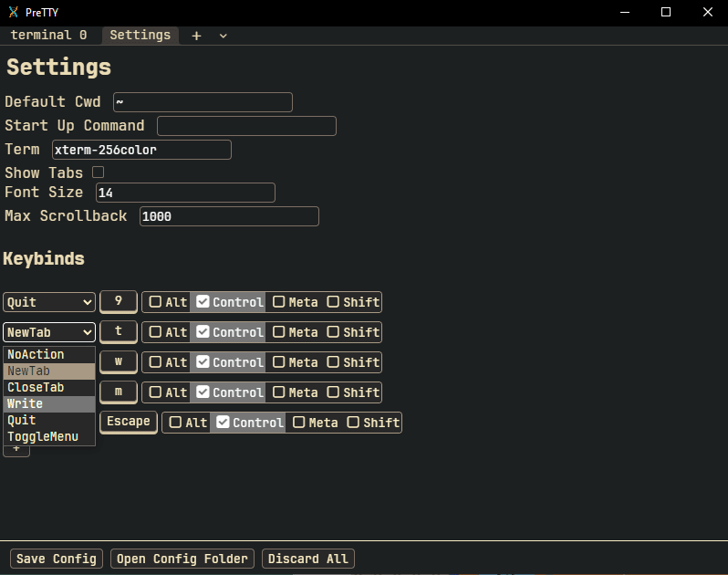
Task: Click the Save Config button
Action: pos(57,559)
